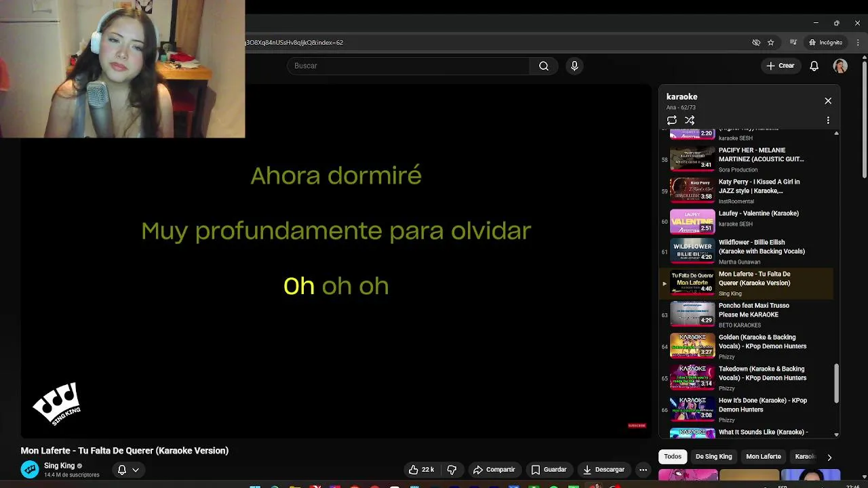Image resolution: width=868 pixels, height=488 pixels.
Task: Click the red subscribe badge in video
Action: click(x=637, y=426)
